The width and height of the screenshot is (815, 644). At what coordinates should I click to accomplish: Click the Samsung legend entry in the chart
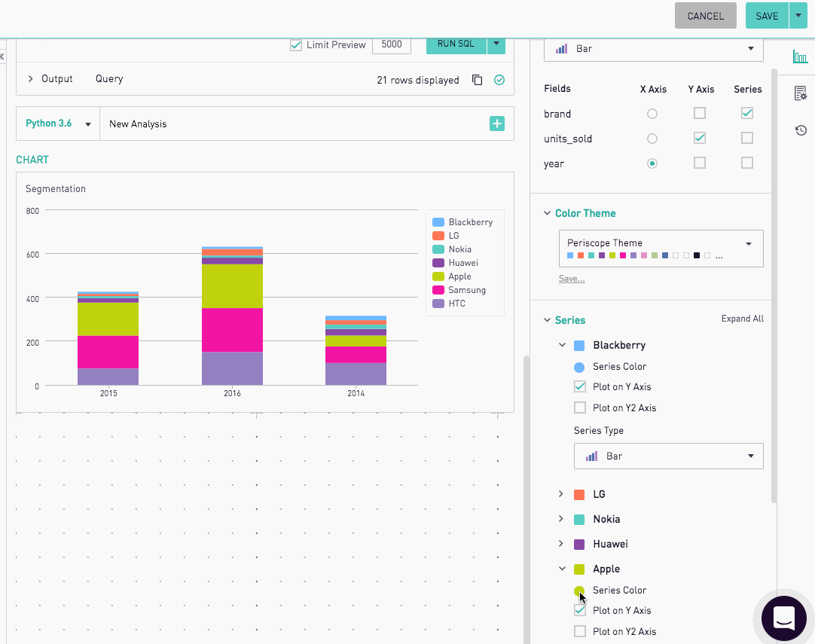click(459, 289)
